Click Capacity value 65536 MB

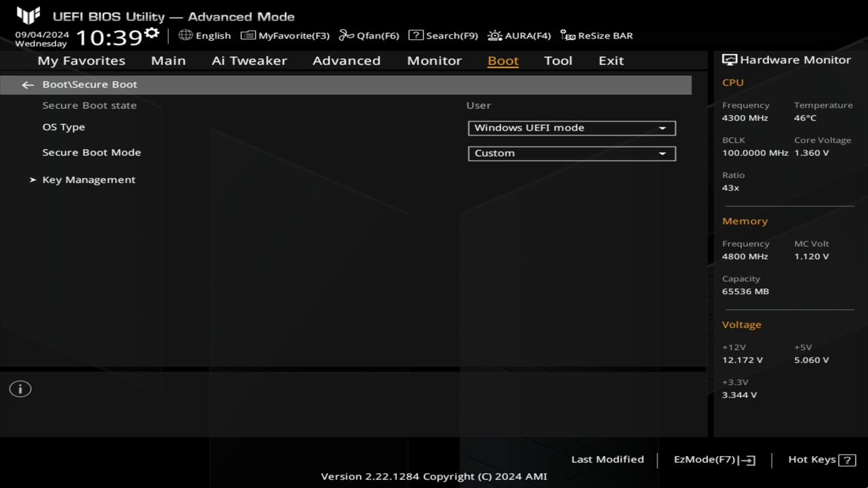pos(746,291)
